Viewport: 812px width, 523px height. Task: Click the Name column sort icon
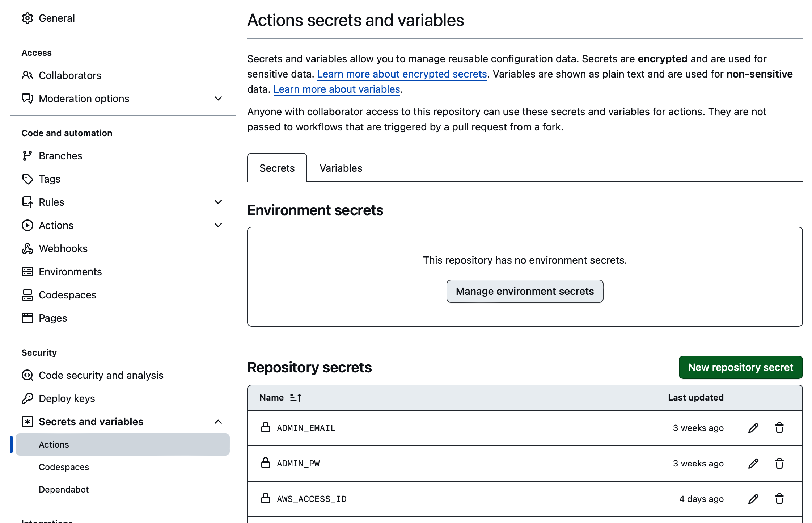(x=296, y=398)
